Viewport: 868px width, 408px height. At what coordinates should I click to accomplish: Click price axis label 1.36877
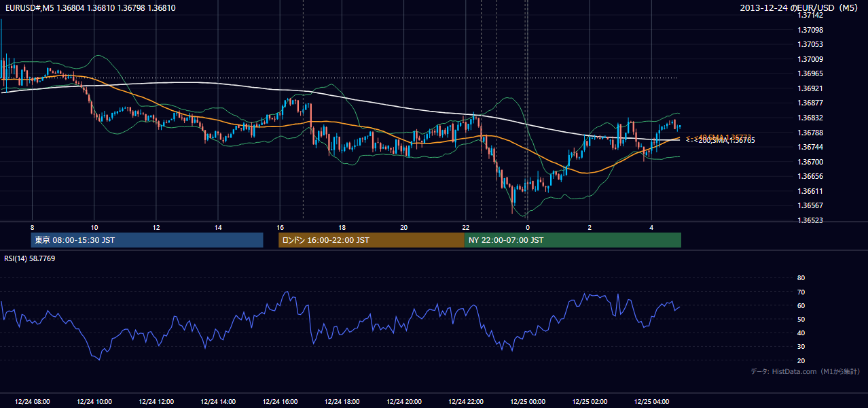811,103
